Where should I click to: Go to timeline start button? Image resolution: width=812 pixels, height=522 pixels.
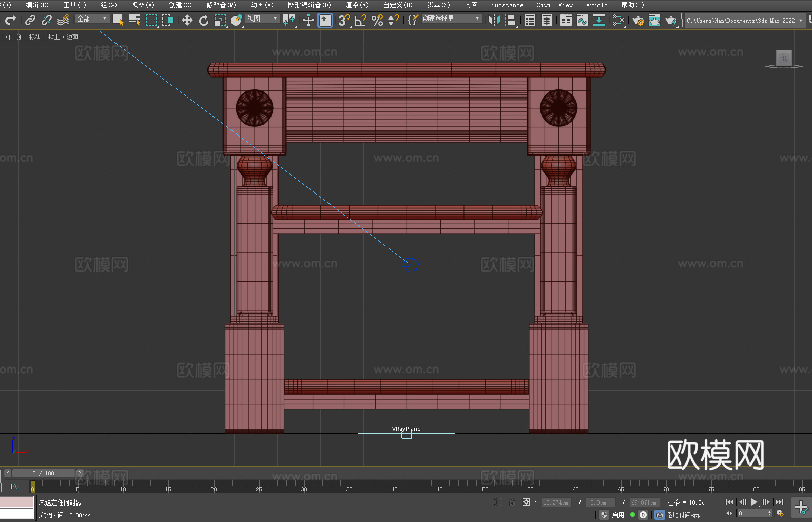click(729, 502)
